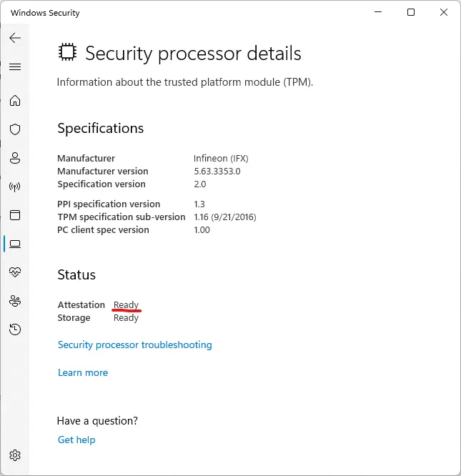Minimize the Windows Security window
This screenshot has height=476, width=461.
click(378, 12)
